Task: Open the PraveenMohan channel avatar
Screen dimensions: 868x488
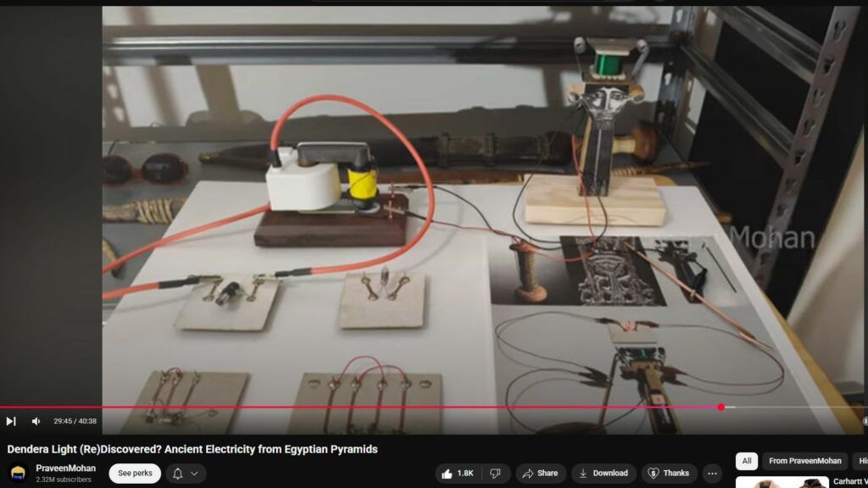Action: 18,474
